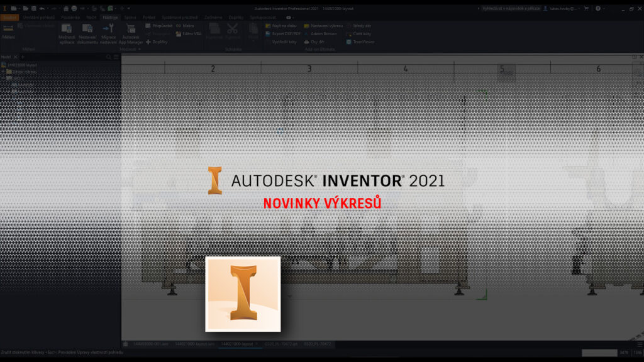The image size is (644, 362).
Task: Switch to Náčrt ribbon tab
Action: [x=91, y=17]
